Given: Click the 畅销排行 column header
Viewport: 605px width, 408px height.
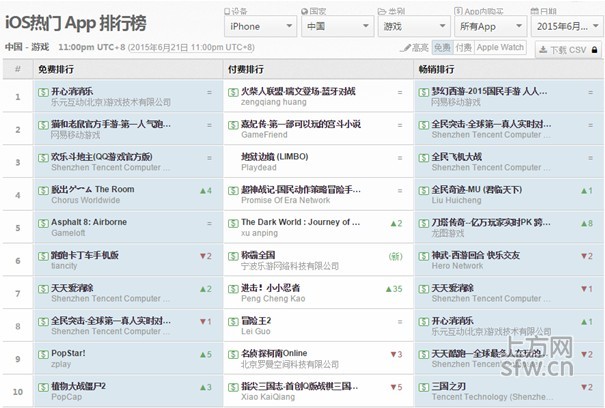Looking at the screenshot, I should coord(438,69).
